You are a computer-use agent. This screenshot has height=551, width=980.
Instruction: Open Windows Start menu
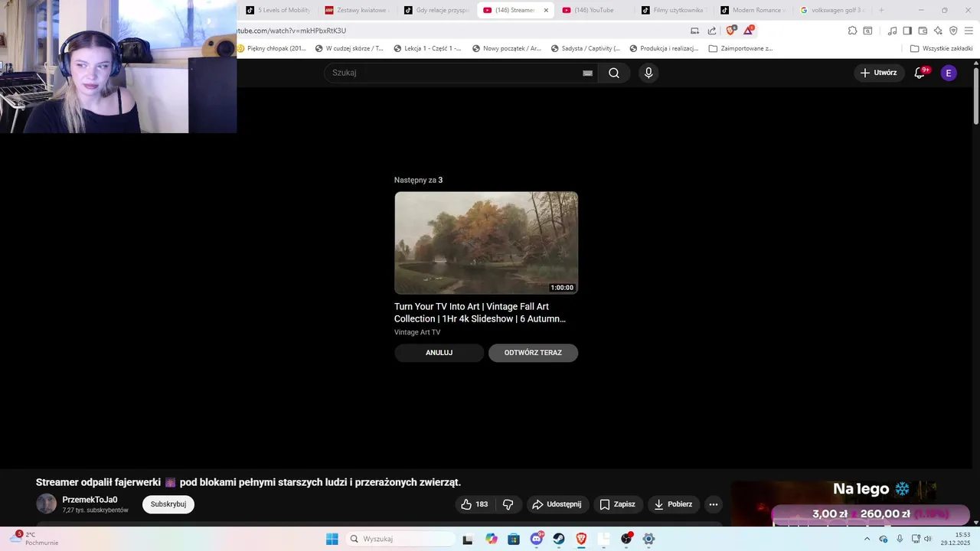point(332,539)
